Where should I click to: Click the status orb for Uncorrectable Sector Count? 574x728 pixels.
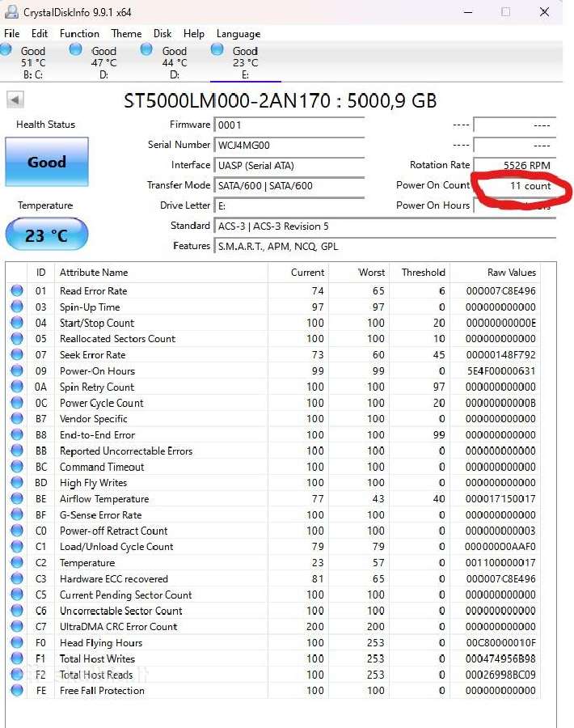tap(17, 611)
